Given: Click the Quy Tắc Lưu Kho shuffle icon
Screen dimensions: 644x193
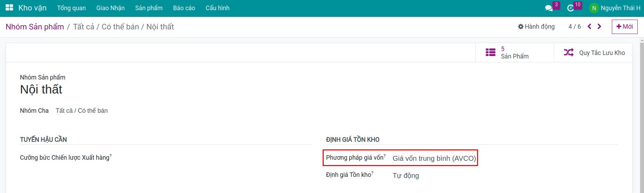Looking at the screenshot, I should pos(569,53).
